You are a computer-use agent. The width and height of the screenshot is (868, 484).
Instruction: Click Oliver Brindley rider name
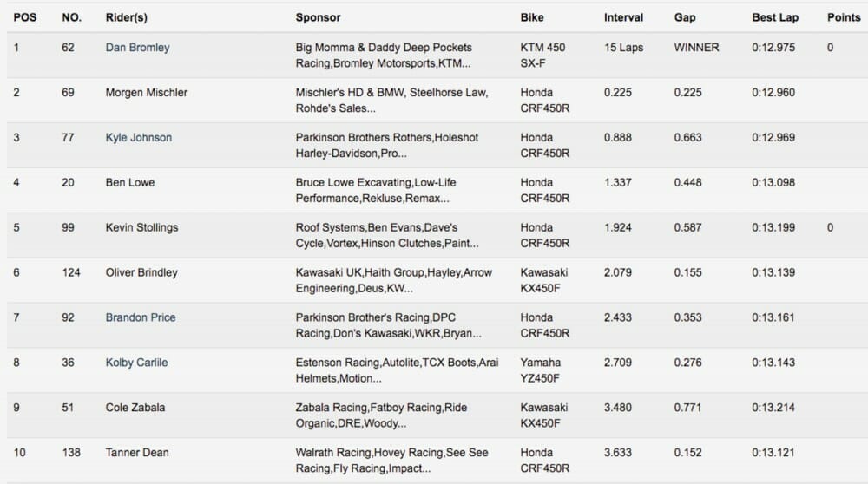tap(141, 272)
